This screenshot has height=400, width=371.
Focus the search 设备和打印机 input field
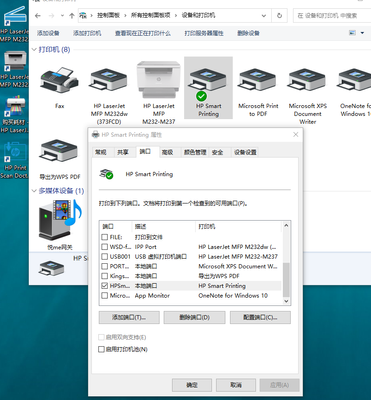tap(332, 16)
